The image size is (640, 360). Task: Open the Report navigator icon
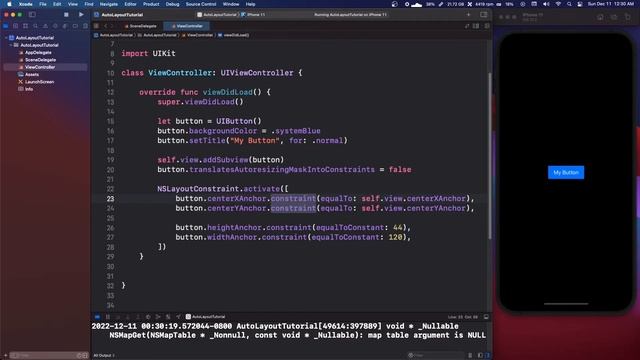(85, 26)
